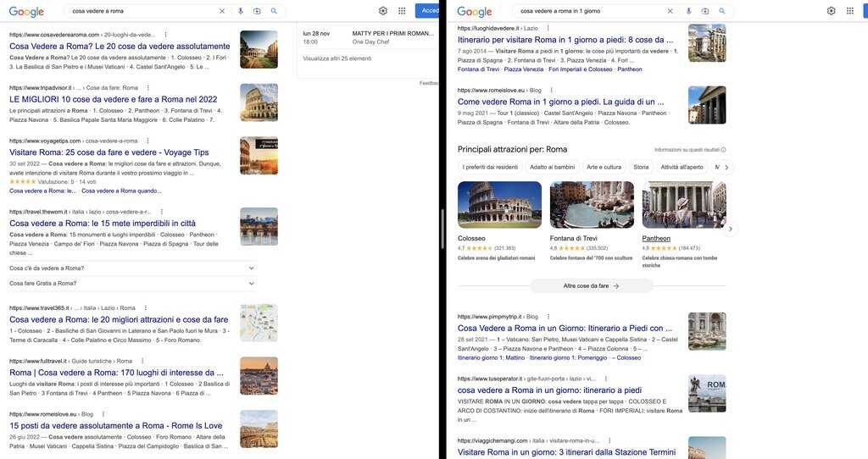Open options menu for pimpmytrip.it result
Image resolution: width=868 pixels, height=459 pixels.
click(x=548, y=317)
